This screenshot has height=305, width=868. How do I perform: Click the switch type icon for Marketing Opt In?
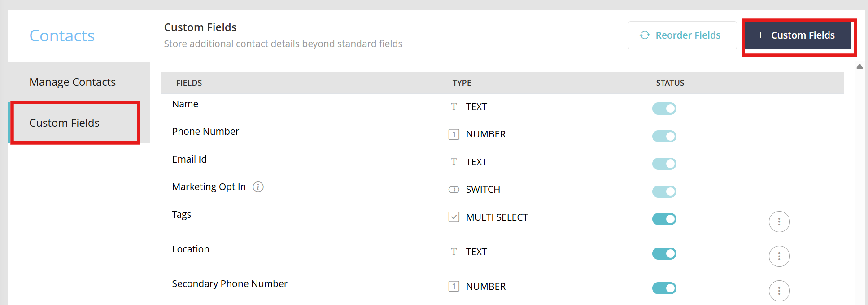[454, 190]
